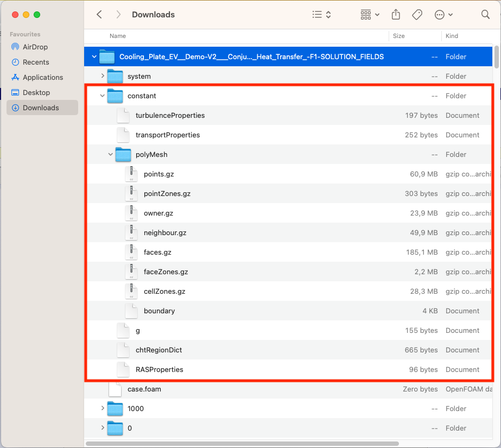The height and width of the screenshot is (448, 501).
Task: Click the Tags toolbar icon
Action: coord(417,14)
